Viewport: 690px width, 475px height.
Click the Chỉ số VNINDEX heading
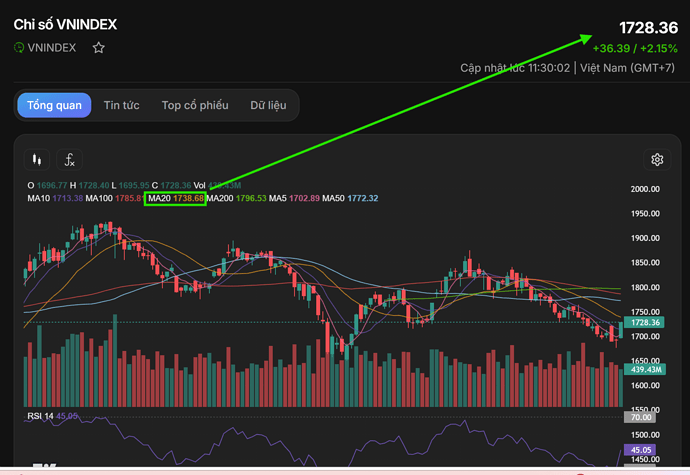65,25
